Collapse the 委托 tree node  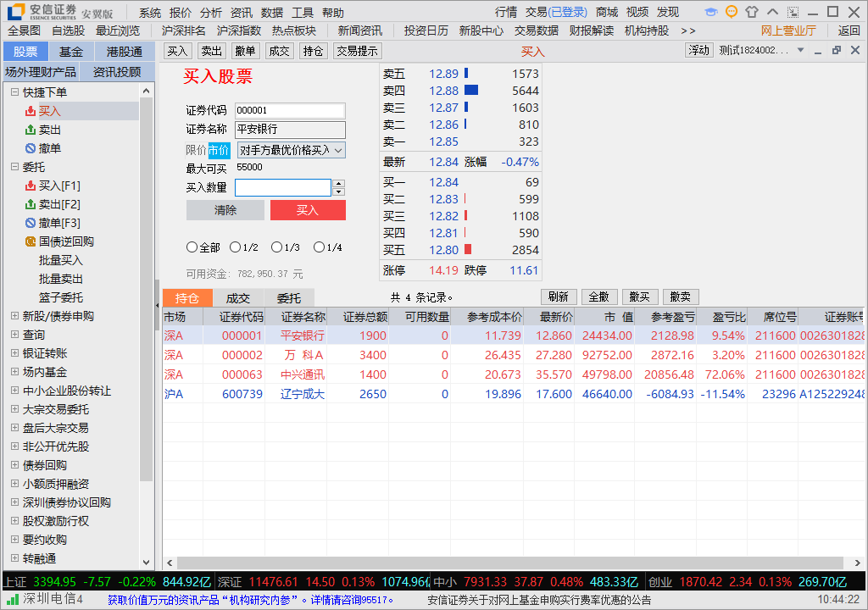coord(15,167)
